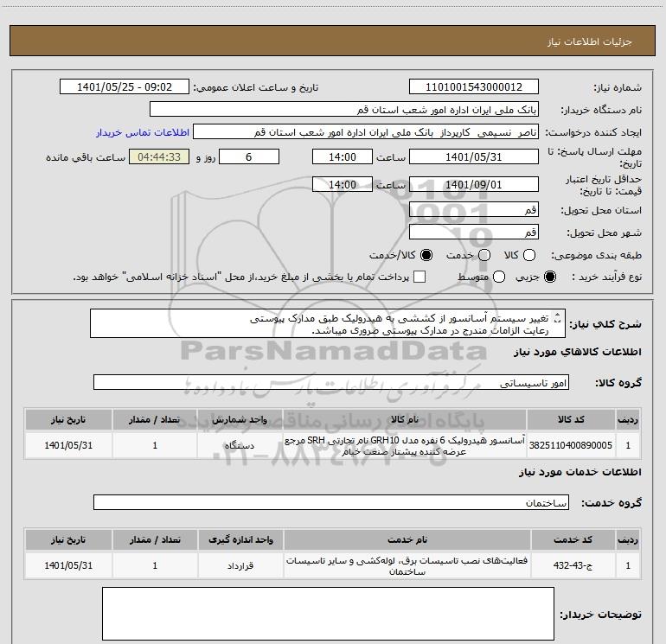
Task: Click the price validity date 1401/09/01
Action: pos(474,184)
